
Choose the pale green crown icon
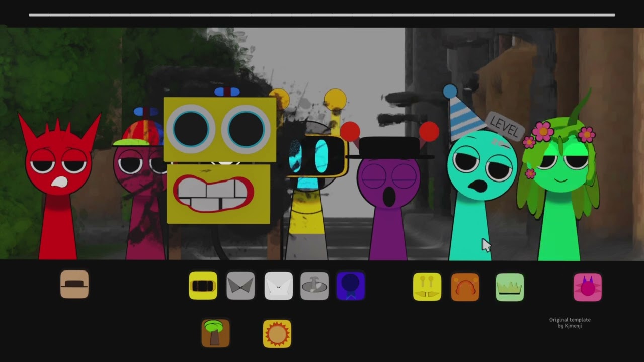[510, 287]
